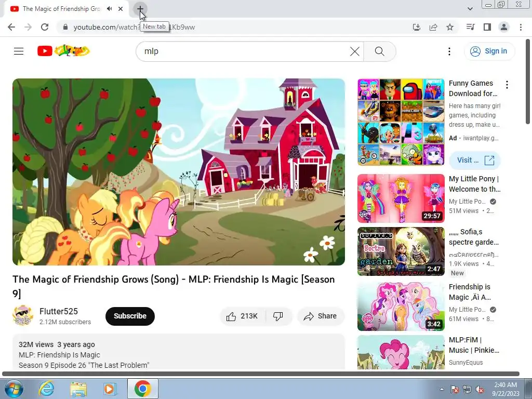Viewport: 532px width, 399px height.
Task: Click share this page icon in address bar
Action: (433, 27)
